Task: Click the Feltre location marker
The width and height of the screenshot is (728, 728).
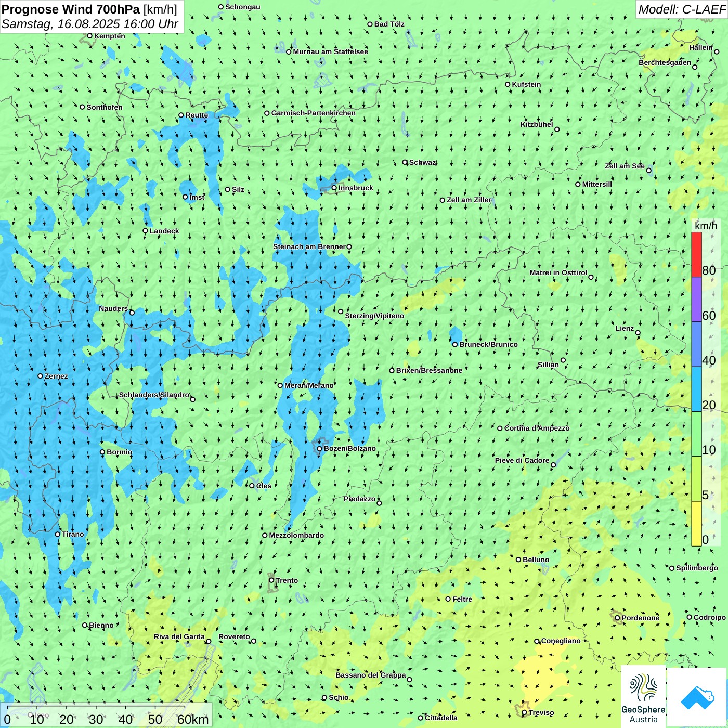Action: [x=448, y=599]
